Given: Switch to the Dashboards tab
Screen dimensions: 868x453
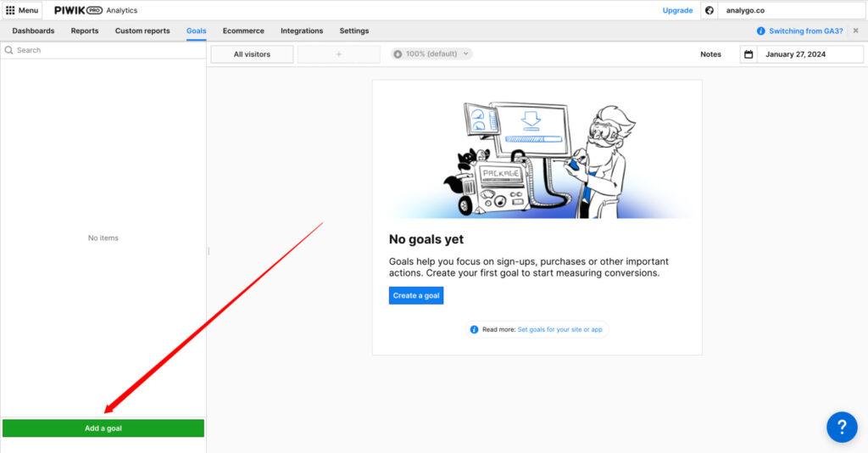Looking at the screenshot, I should pyautogui.click(x=33, y=31).
